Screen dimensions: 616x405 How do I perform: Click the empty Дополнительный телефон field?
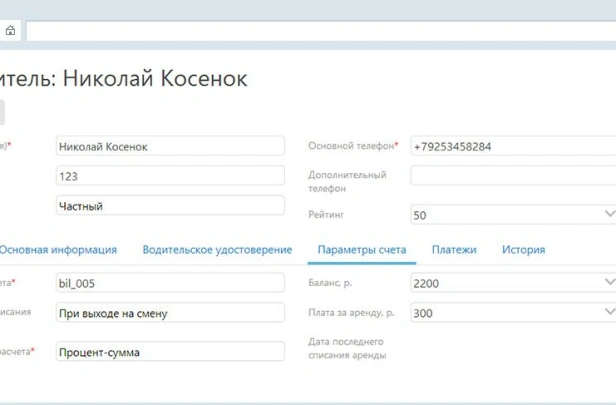point(512,176)
